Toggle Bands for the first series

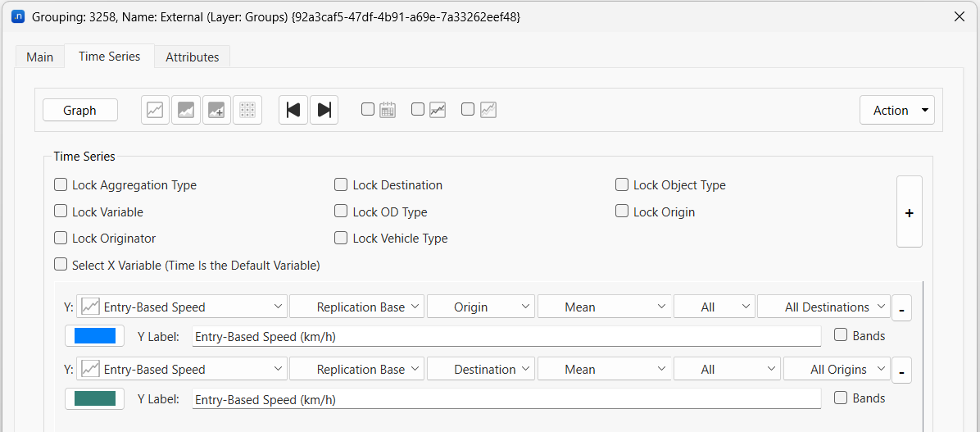pyautogui.click(x=840, y=335)
